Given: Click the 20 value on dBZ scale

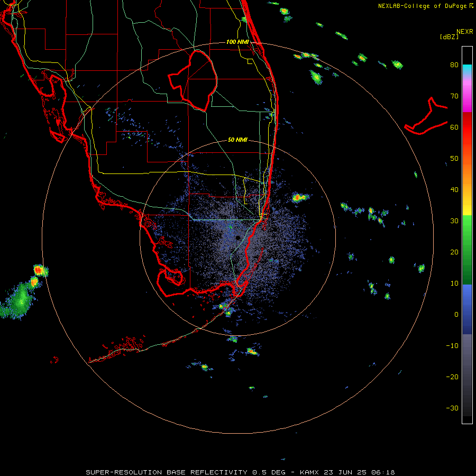Looking at the screenshot, I should click(454, 252).
